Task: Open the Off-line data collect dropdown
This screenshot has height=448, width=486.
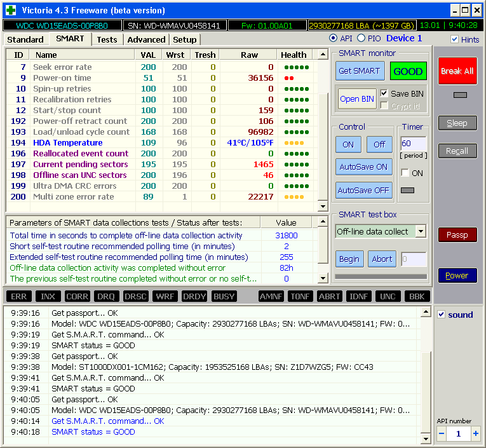Action: point(421,231)
